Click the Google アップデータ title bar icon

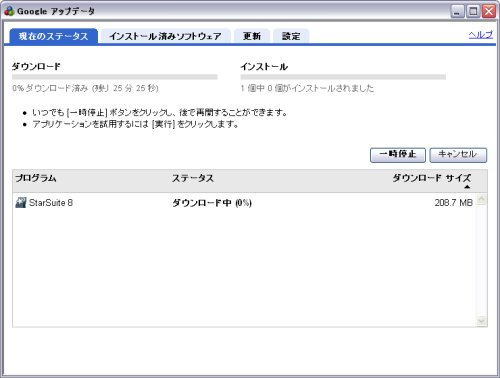click(9, 11)
